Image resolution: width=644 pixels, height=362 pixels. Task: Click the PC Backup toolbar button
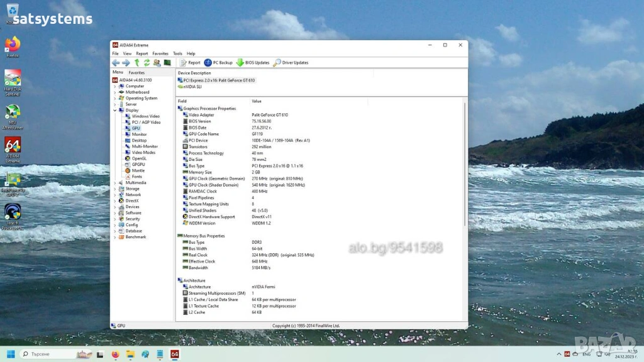pyautogui.click(x=219, y=63)
